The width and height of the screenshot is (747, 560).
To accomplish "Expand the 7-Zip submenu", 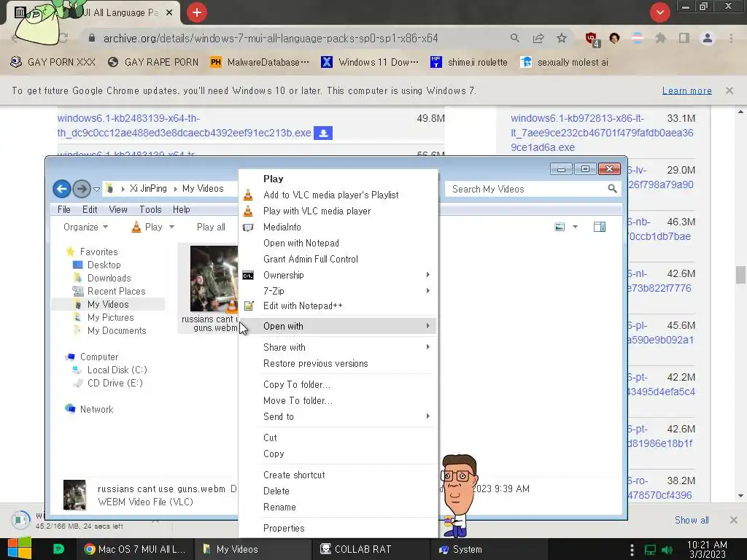I will pyautogui.click(x=338, y=291).
